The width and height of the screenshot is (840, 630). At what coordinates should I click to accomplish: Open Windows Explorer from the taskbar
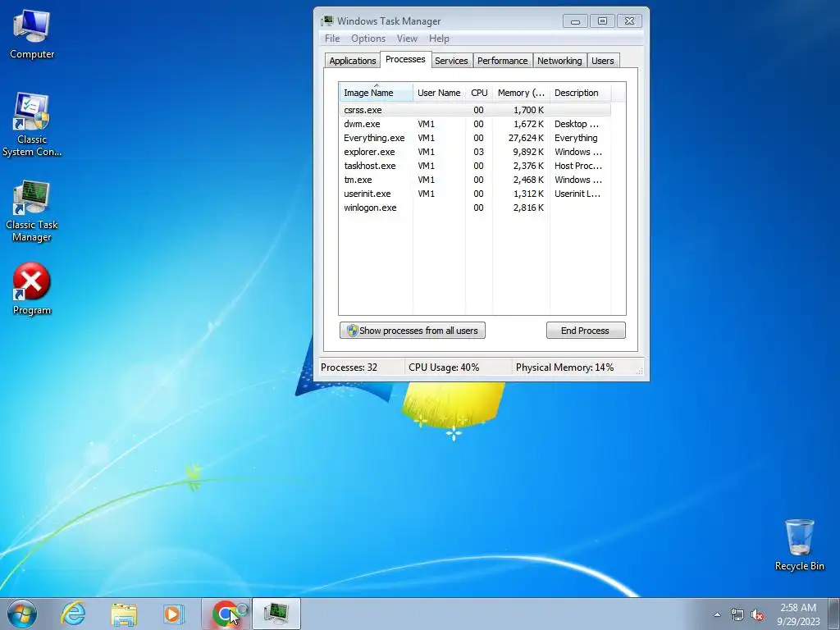coord(124,614)
